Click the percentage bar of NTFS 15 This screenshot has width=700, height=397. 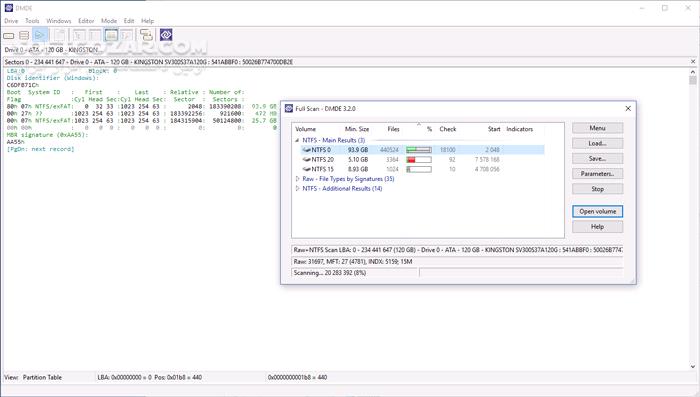click(x=419, y=169)
